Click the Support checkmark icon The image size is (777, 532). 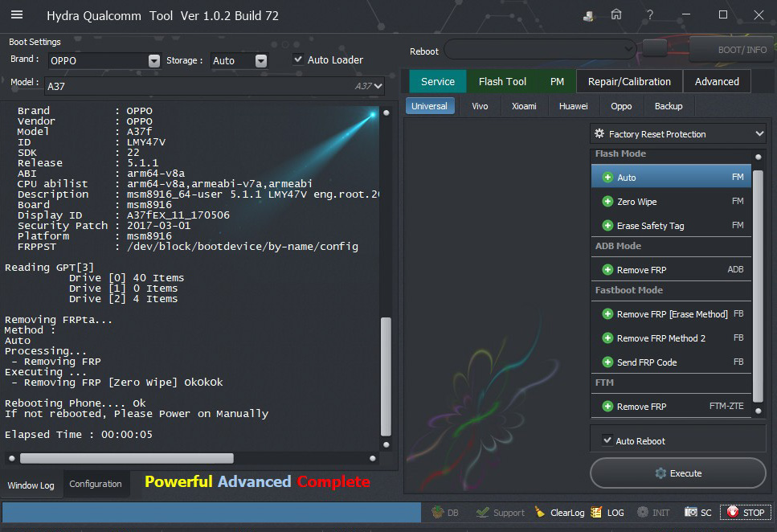click(x=482, y=512)
